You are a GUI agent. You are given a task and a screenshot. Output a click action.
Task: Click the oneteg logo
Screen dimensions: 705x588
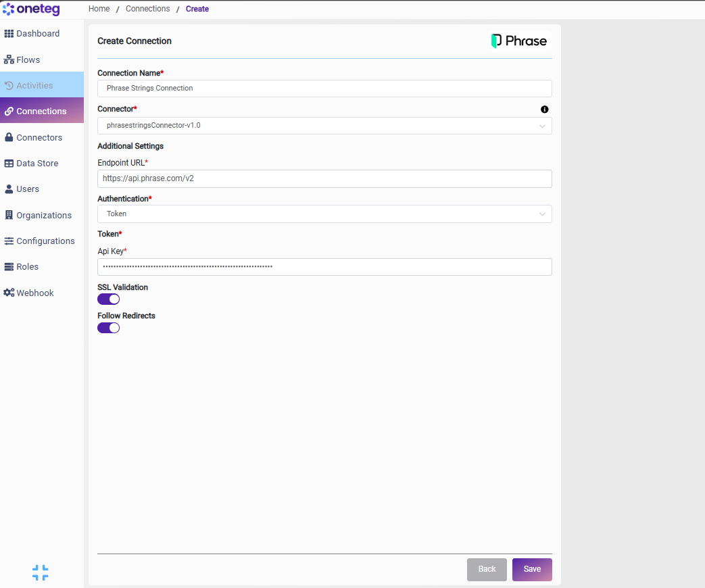[x=31, y=9]
